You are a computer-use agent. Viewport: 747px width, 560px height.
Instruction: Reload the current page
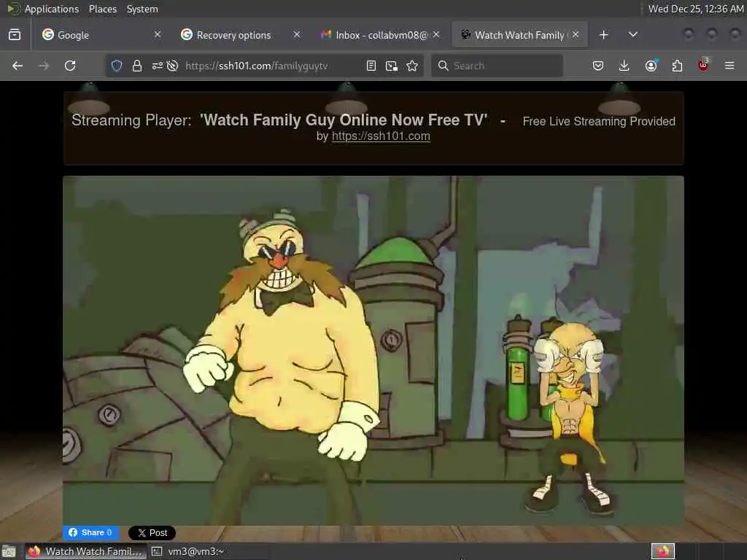click(x=70, y=66)
